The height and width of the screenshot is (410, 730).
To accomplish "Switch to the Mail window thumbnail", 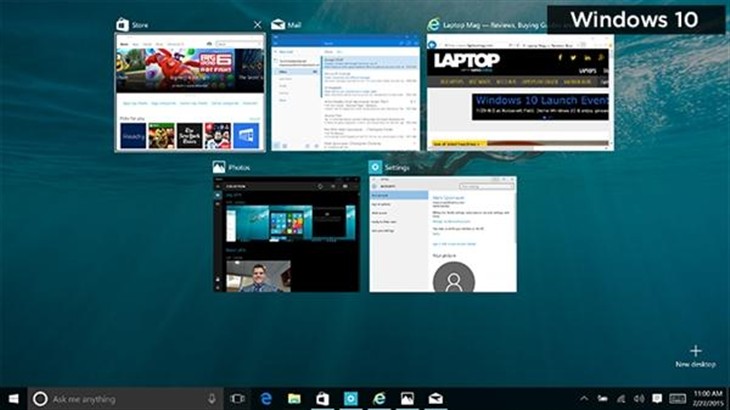I will tap(345, 92).
